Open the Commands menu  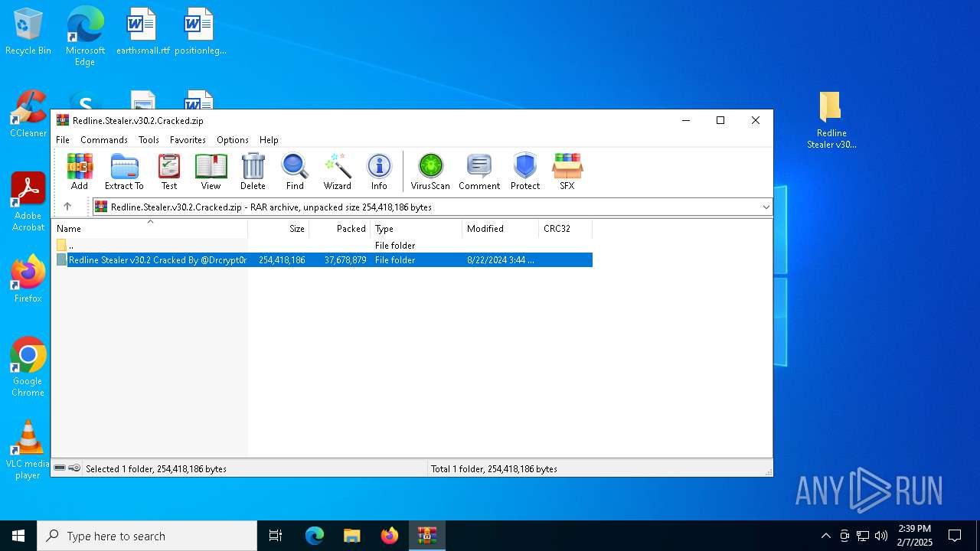coord(104,140)
